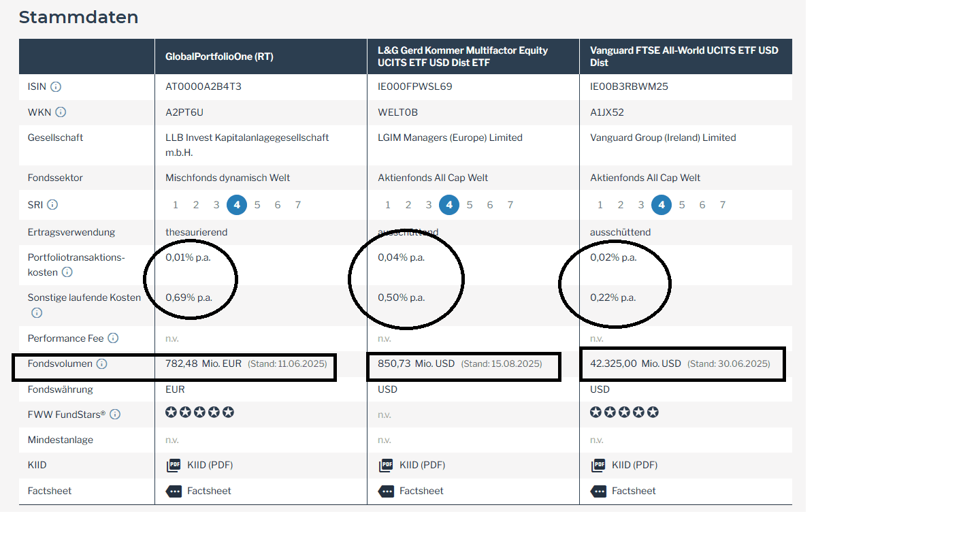
Task: Click FundStars rating for GlobalPortfolioOne
Action: coord(200,412)
